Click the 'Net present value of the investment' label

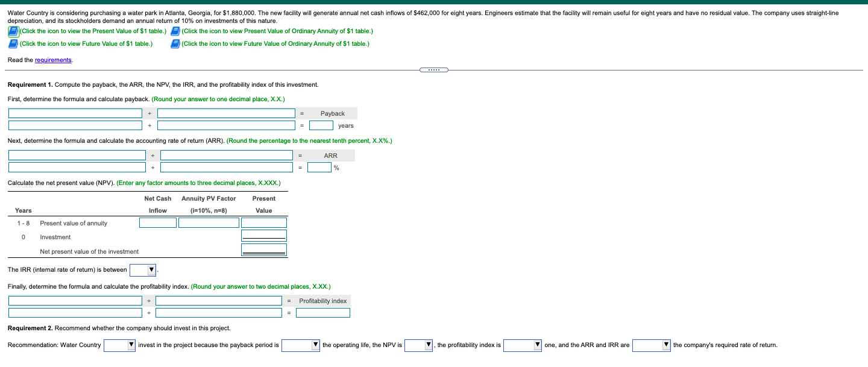click(89, 251)
